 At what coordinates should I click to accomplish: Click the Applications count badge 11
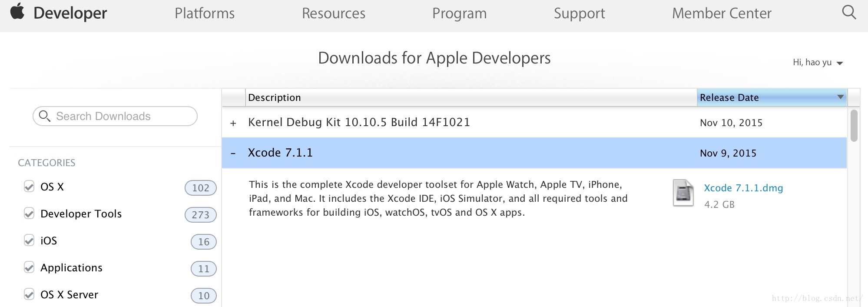204,268
